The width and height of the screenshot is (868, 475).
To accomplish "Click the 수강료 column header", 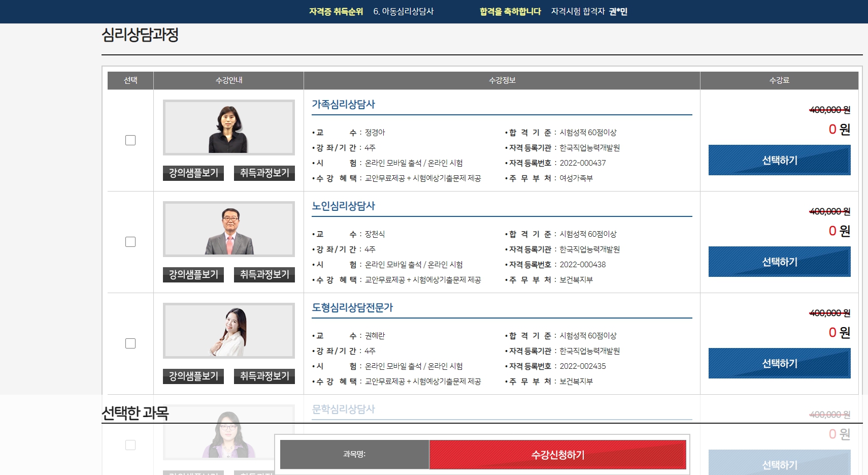I will pyautogui.click(x=779, y=80).
